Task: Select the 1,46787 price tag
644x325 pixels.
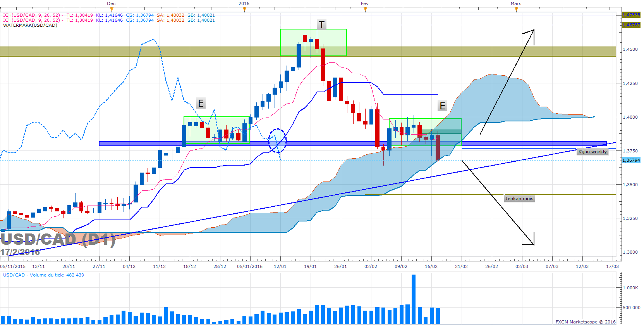Action: coord(631,25)
